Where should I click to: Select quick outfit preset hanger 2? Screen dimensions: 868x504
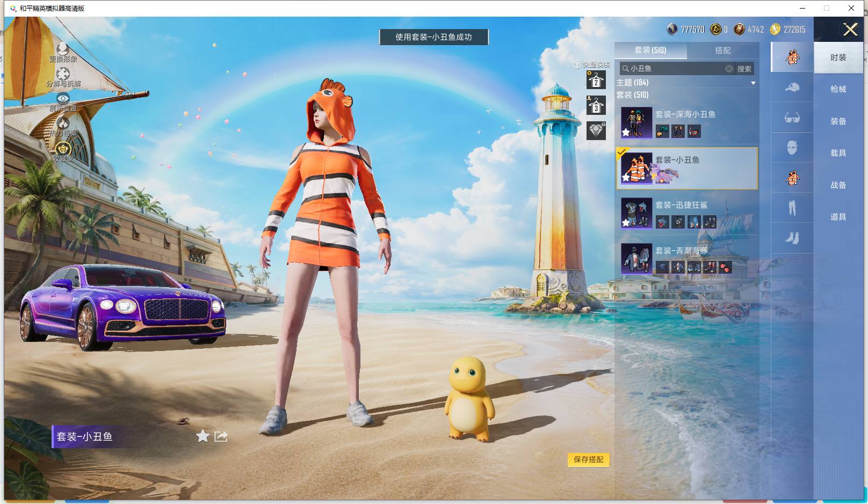tap(596, 80)
